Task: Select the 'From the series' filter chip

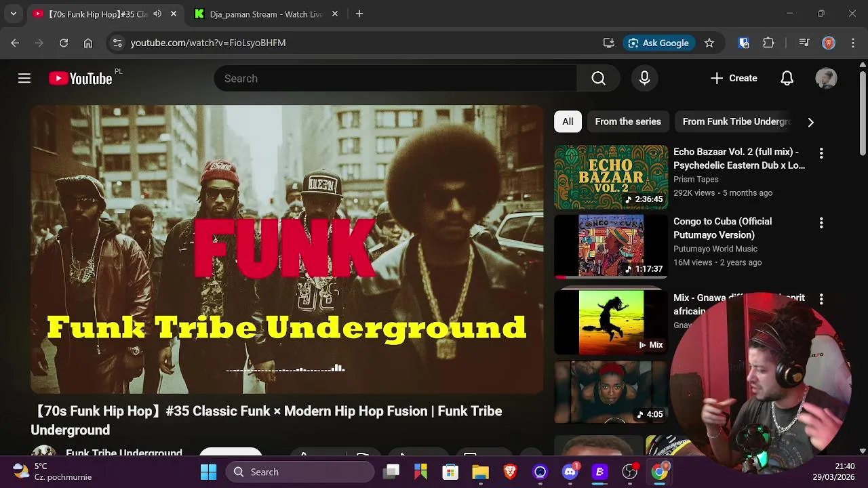Action: coord(628,122)
